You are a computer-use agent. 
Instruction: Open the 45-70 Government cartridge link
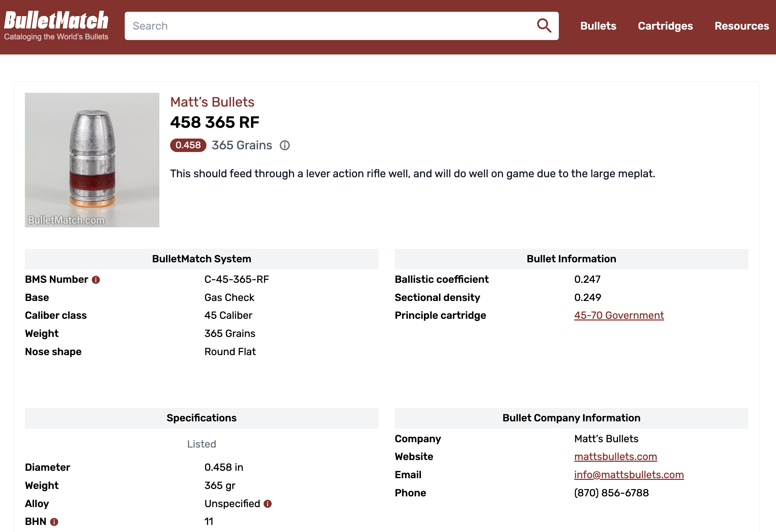(619, 315)
